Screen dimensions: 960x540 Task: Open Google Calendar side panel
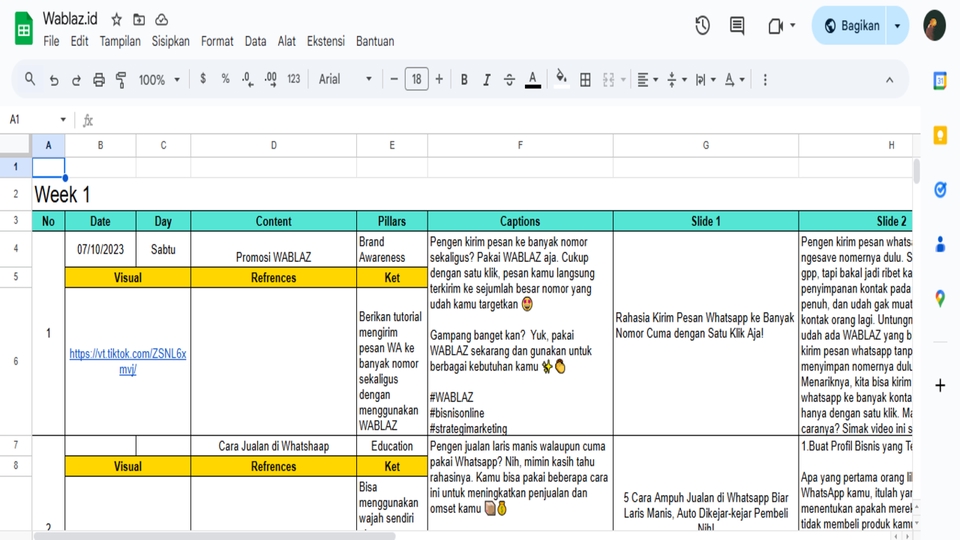coord(940,80)
